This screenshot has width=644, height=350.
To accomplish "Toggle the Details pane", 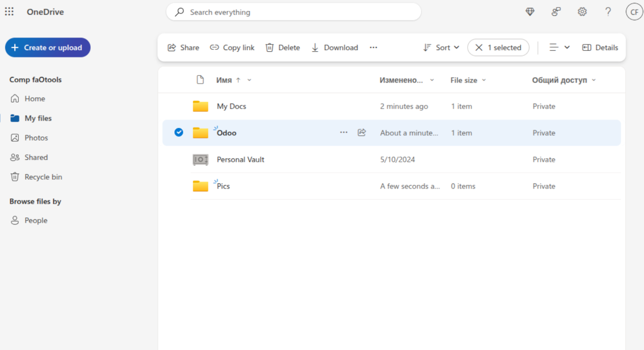I will [600, 48].
